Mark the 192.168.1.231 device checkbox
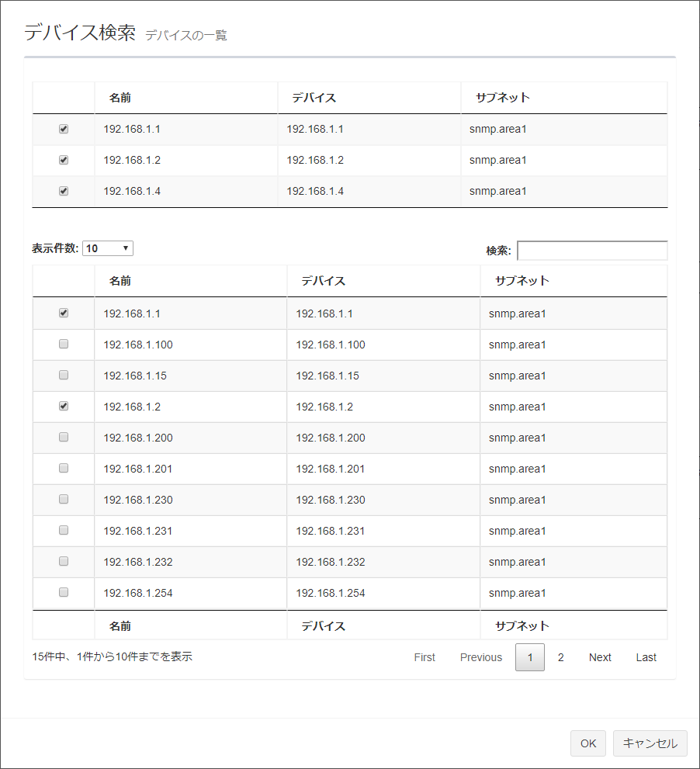 (64, 530)
